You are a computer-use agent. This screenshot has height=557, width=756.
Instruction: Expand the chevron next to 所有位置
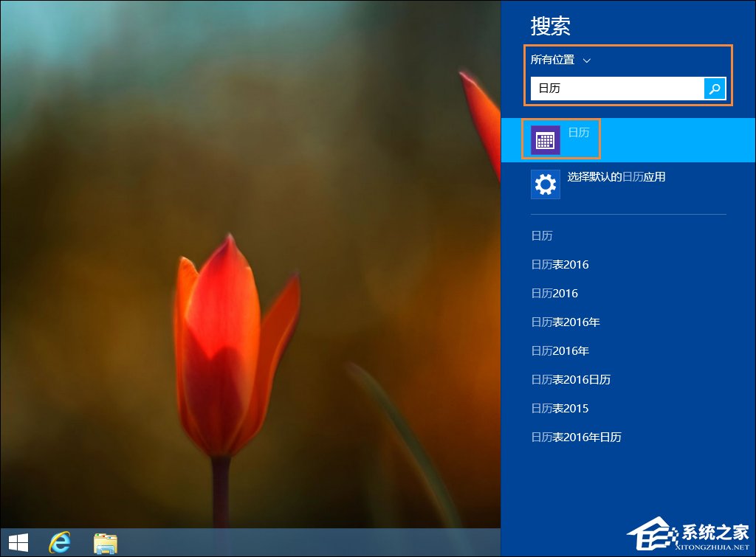click(586, 60)
